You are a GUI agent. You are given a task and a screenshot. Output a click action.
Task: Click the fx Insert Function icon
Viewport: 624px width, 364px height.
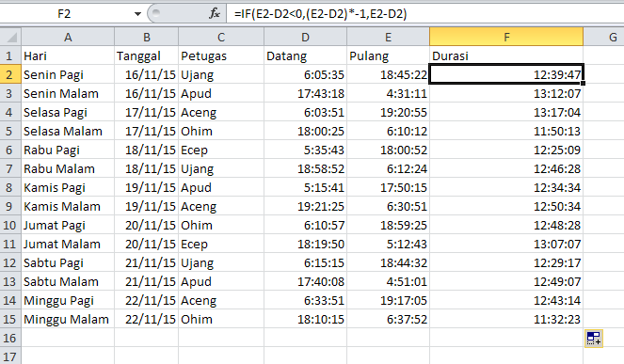[215, 14]
